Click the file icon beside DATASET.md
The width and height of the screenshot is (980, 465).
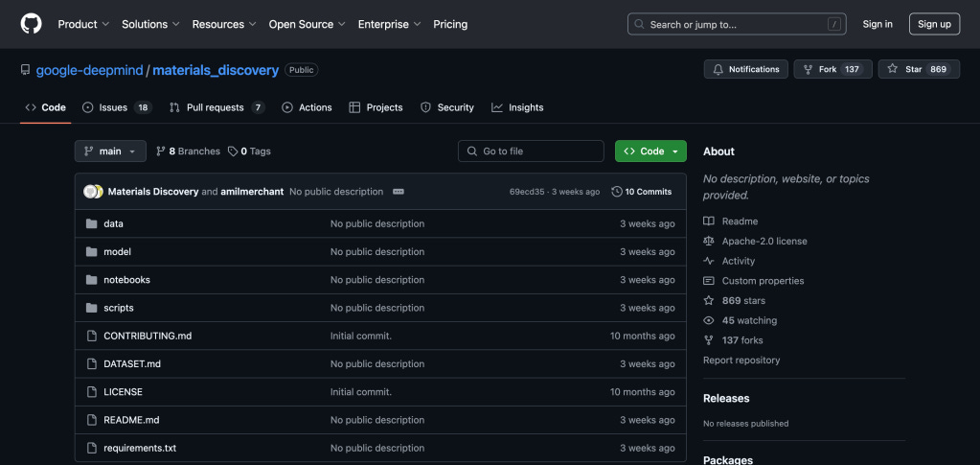coord(92,363)
